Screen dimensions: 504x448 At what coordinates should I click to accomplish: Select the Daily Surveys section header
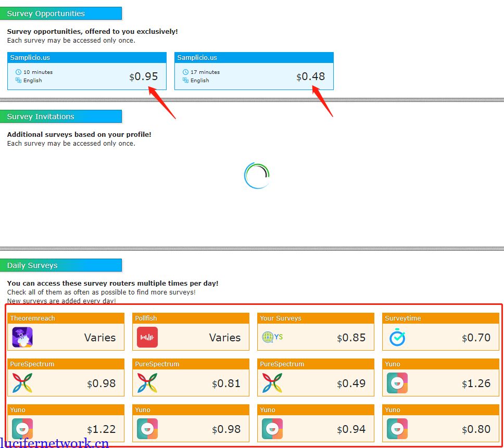[61, 265]
